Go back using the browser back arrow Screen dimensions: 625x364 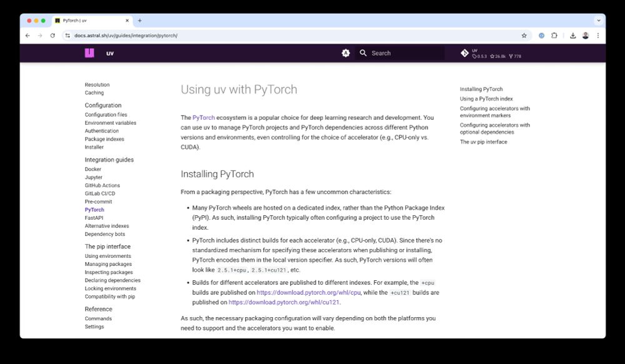click(x=27, y=36)
